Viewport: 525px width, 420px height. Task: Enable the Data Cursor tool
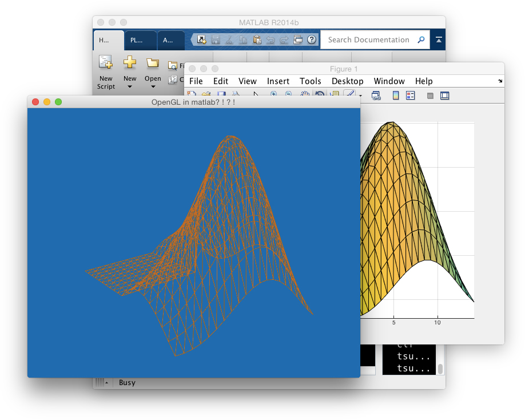[333, 95]
